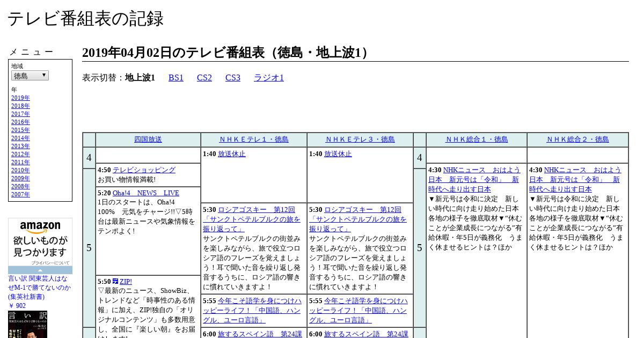Click the 欲しいものが見つかります ad text
644x338 pixels.
click(x=40, y=246)
